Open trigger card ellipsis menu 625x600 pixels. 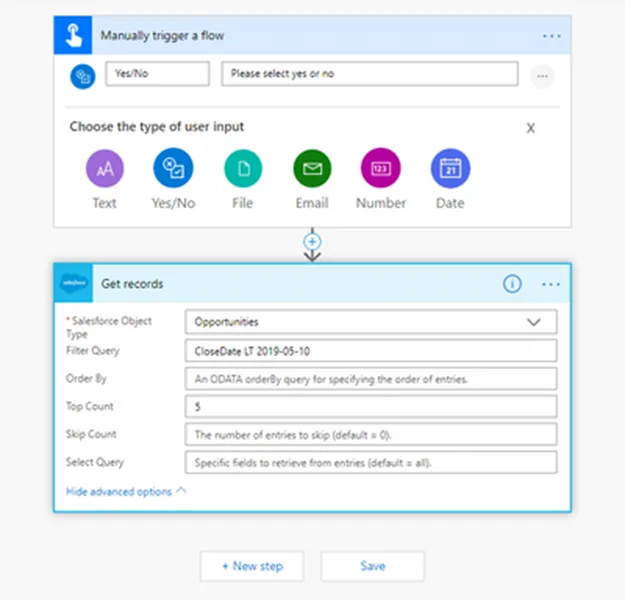pos(552,36)
